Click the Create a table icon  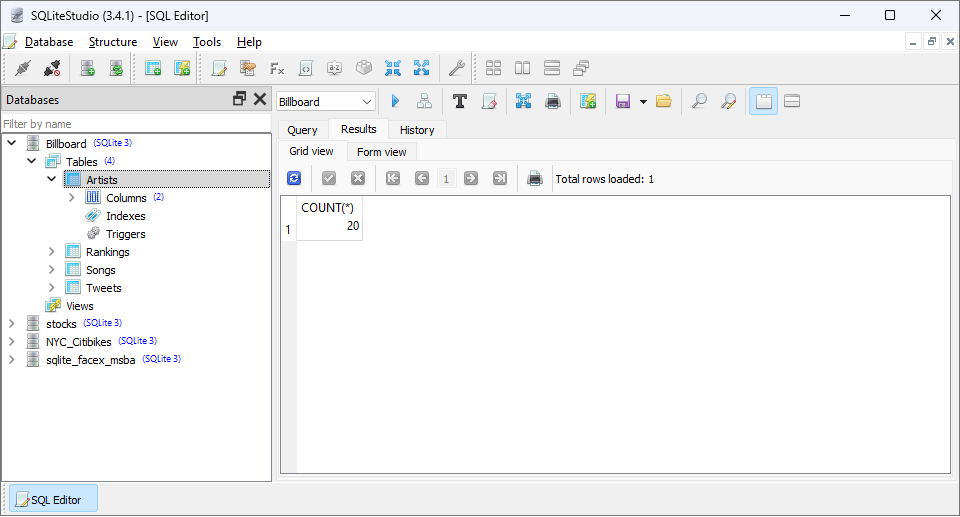[153, 68]
